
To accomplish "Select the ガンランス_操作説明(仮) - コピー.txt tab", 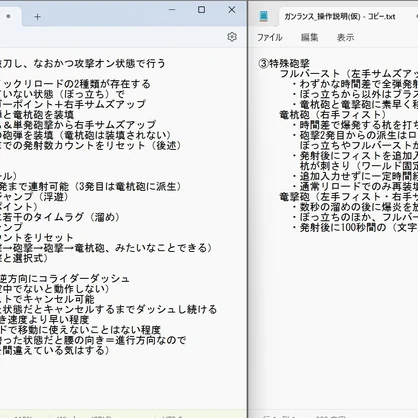I will pyautogui.click(x=340, y=16).
